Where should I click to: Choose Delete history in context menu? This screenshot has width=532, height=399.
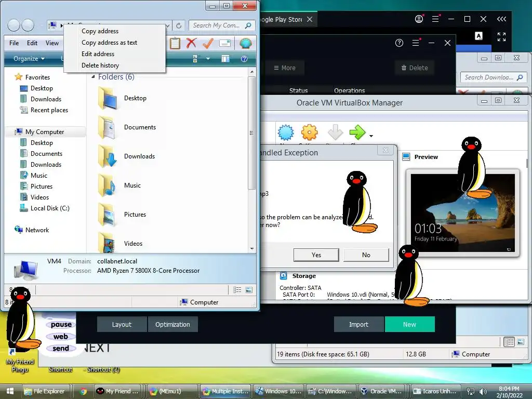tap(100, 65)
